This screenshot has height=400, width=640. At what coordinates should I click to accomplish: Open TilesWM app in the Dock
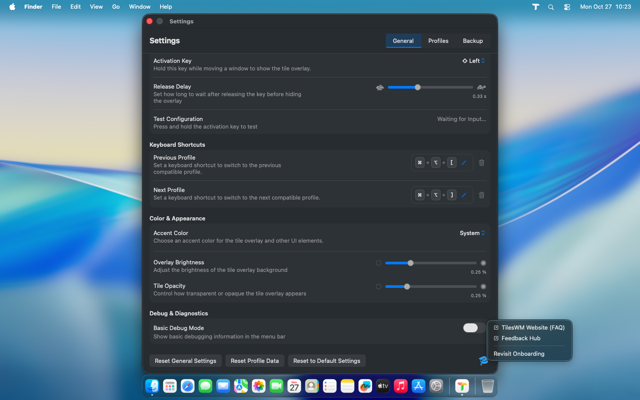[x=462, y=386]
